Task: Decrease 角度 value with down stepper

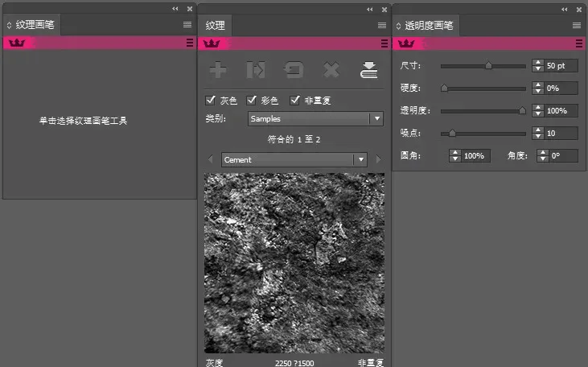Action: 543,159
